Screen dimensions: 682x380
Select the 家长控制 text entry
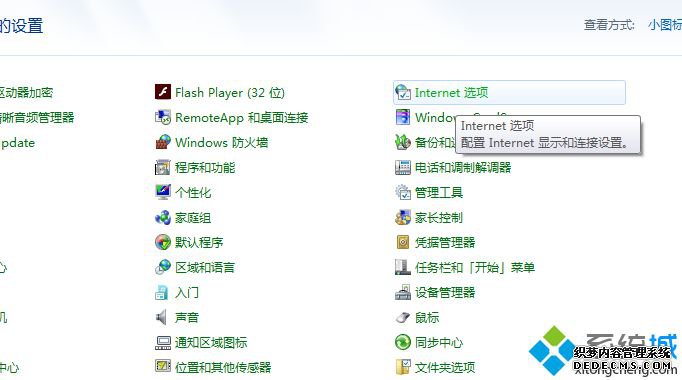[x=439, y=217]
